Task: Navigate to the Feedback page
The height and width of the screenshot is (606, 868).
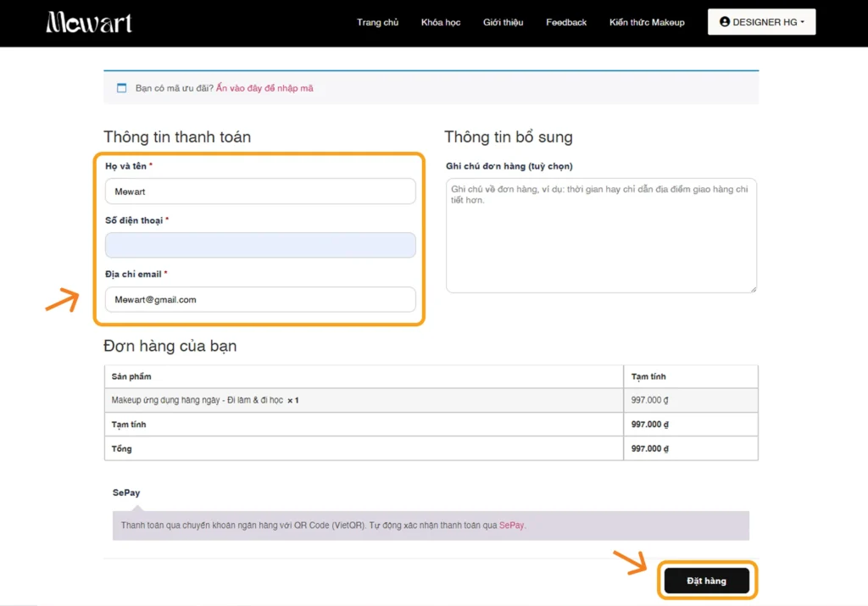Action: coord(566,22)
